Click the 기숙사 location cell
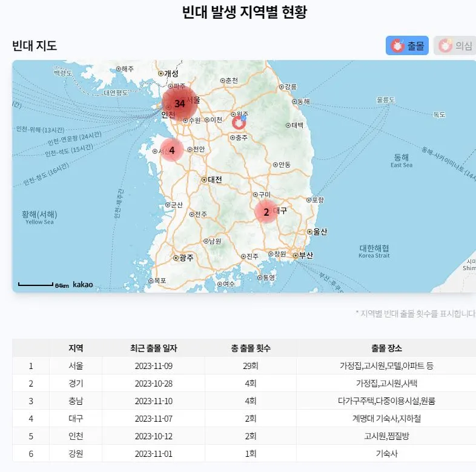The height and width of the screenshot is (472, 476). [x=386, y=454]
